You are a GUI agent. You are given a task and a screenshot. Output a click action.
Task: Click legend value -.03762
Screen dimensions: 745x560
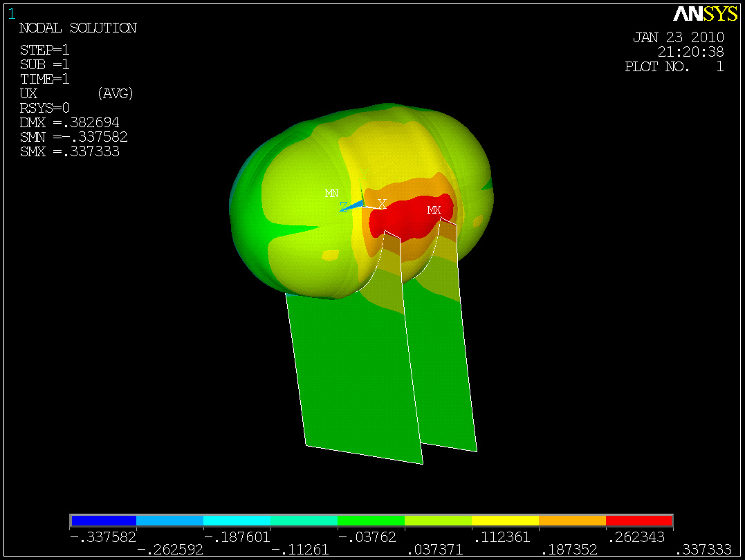pos(367,537)
